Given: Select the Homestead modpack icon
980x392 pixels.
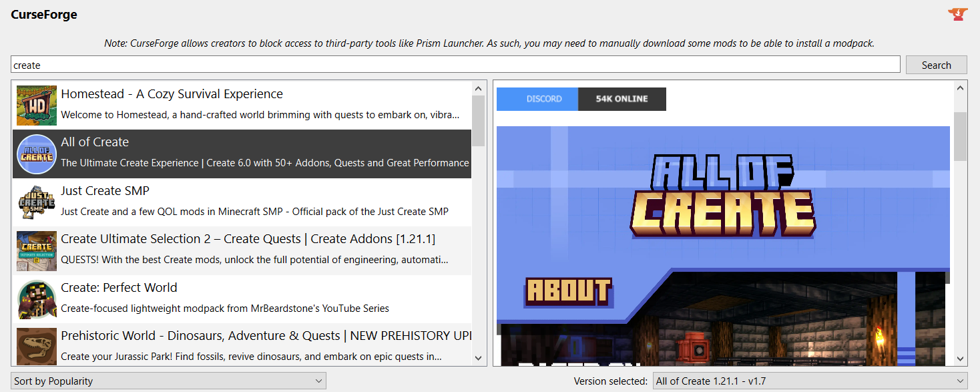Looking at the screenshot, I should pos(37,106).
